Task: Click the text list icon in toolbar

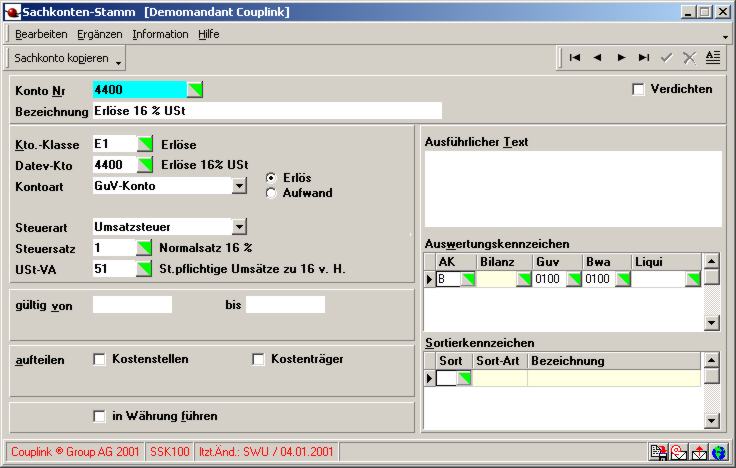Action: (712, 58)
